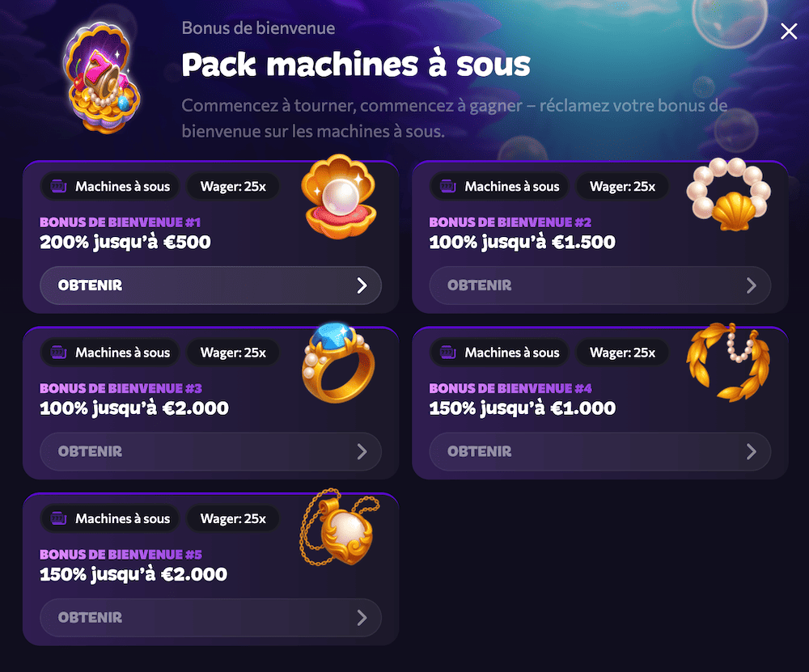
Task: Close the Pack machines à sous popup
Action: [x=789, y=32]
